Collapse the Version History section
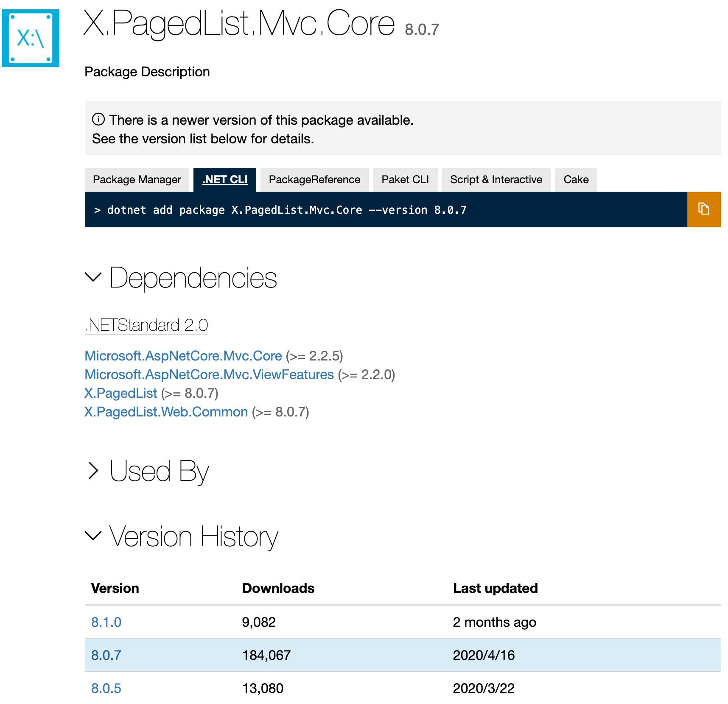728x704 pixels. (93, 536)
